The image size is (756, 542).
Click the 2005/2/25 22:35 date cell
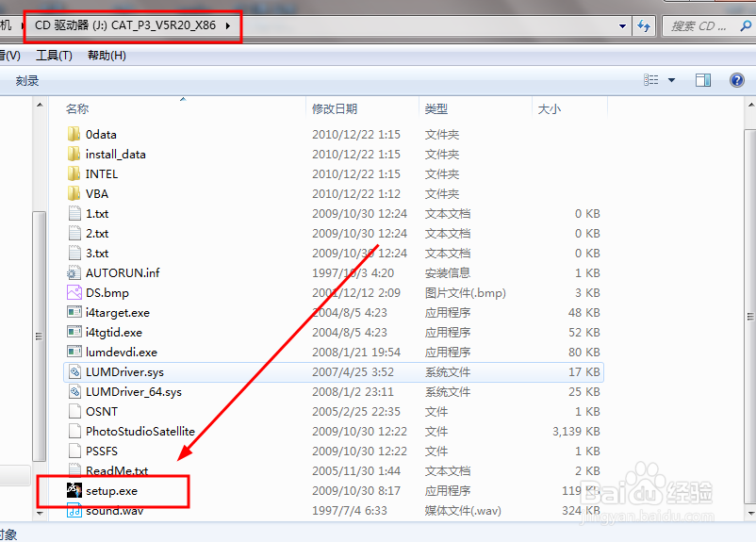point(356,411)
